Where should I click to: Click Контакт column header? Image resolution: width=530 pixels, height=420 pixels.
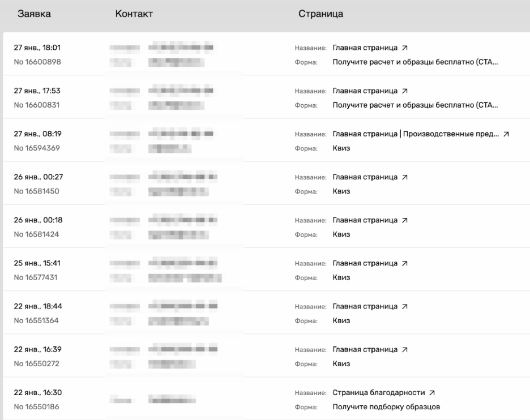coord(134,14)
